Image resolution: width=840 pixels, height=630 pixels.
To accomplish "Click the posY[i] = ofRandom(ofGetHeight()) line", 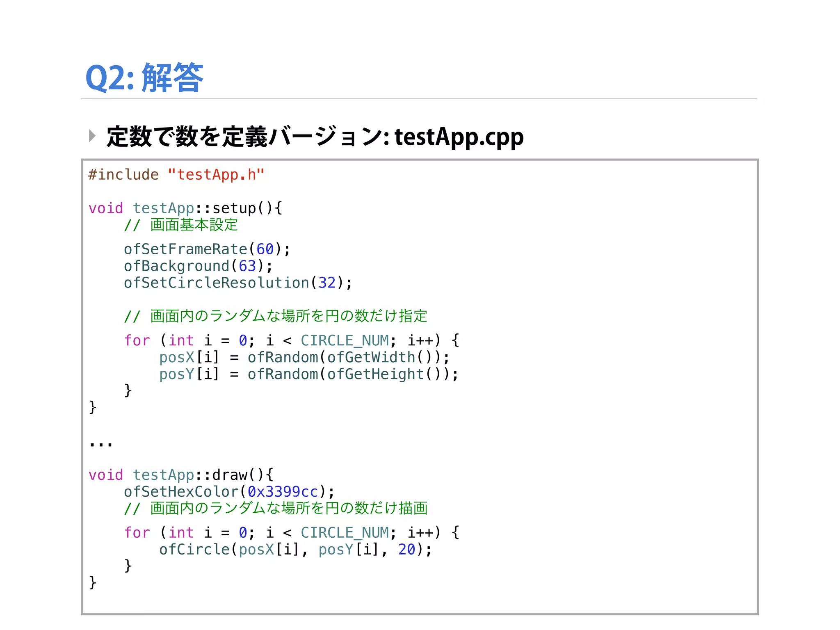I will pos(309,374).
